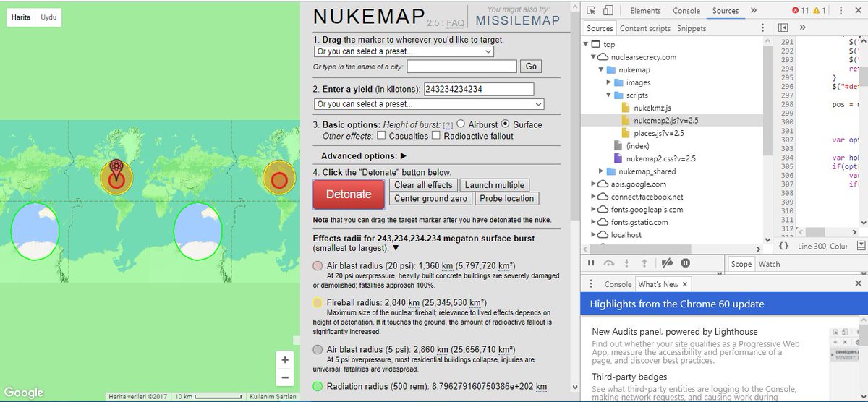Activate the DevTools inspect element picker
Screen dimensions: 868x402
click(x=591, y=11)
